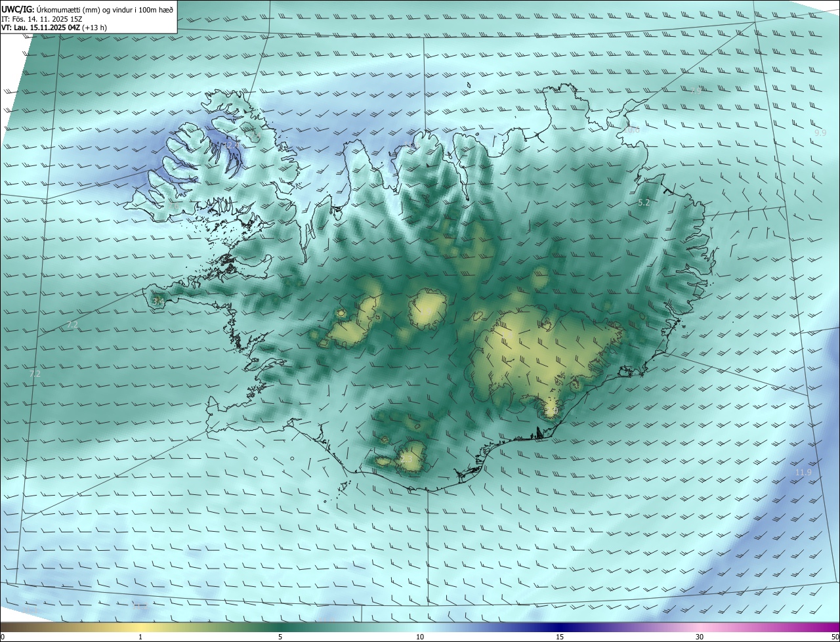Click the '5.2' value label in east Iceland
This screenshot has width=840, height=642.
pos(644,203)
